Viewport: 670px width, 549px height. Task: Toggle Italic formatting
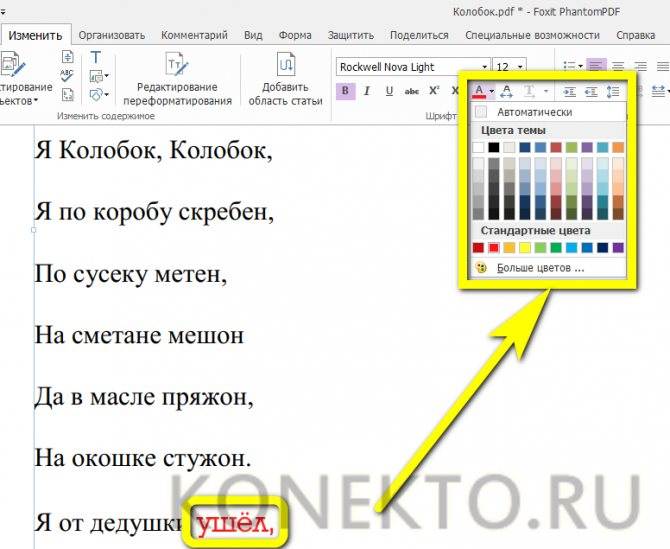click(x=367, y=91)
